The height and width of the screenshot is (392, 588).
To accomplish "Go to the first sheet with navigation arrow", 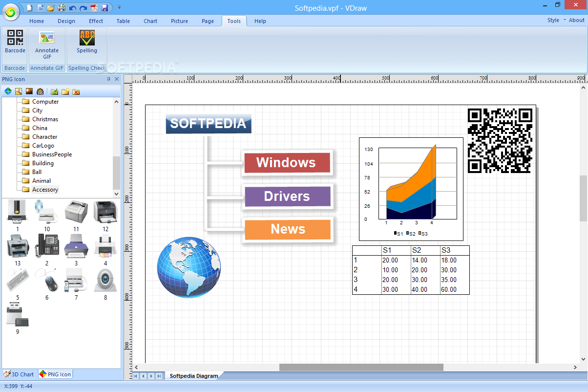I will click(x=136, y=376).
